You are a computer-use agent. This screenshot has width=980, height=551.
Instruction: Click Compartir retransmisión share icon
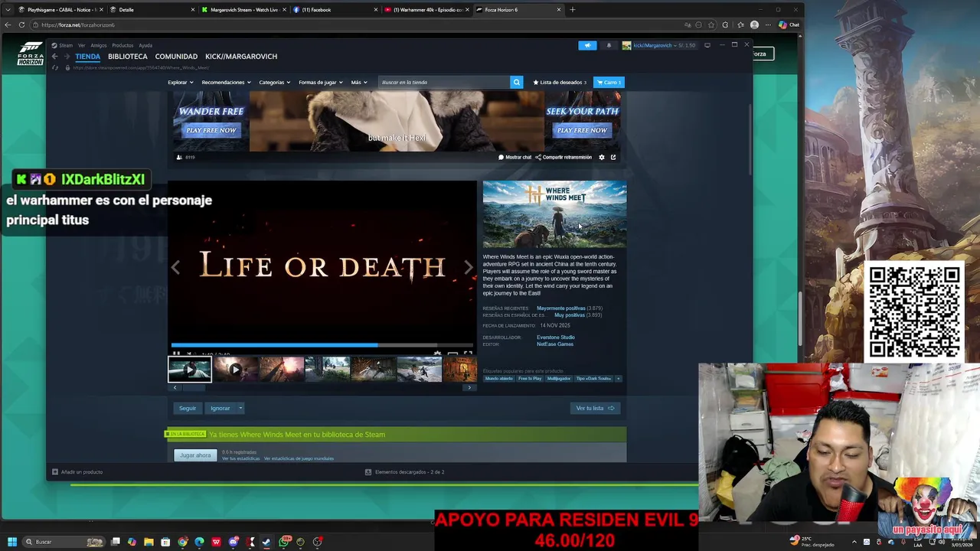[x=538, y=157]
